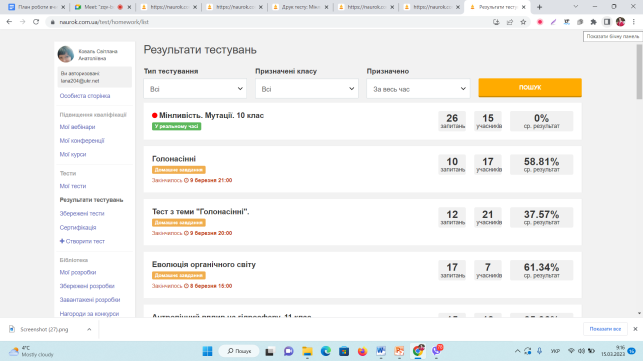
Task: Open Еволюція органічного світу results
Action: click(204, 264)
